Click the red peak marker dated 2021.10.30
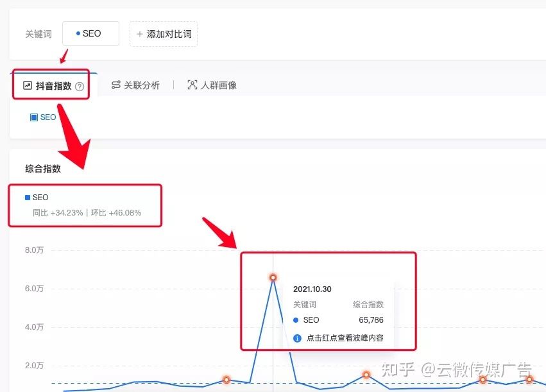This screenshot has height=392, width=546. [273, 277]
